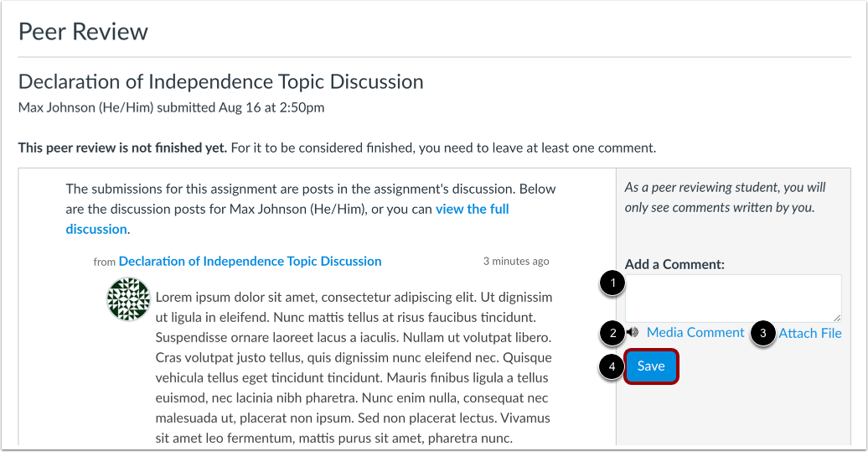This screenshot has height=452, width=868.
Task: Click Max Johnson's green patterned avatar
Action: 129,299
